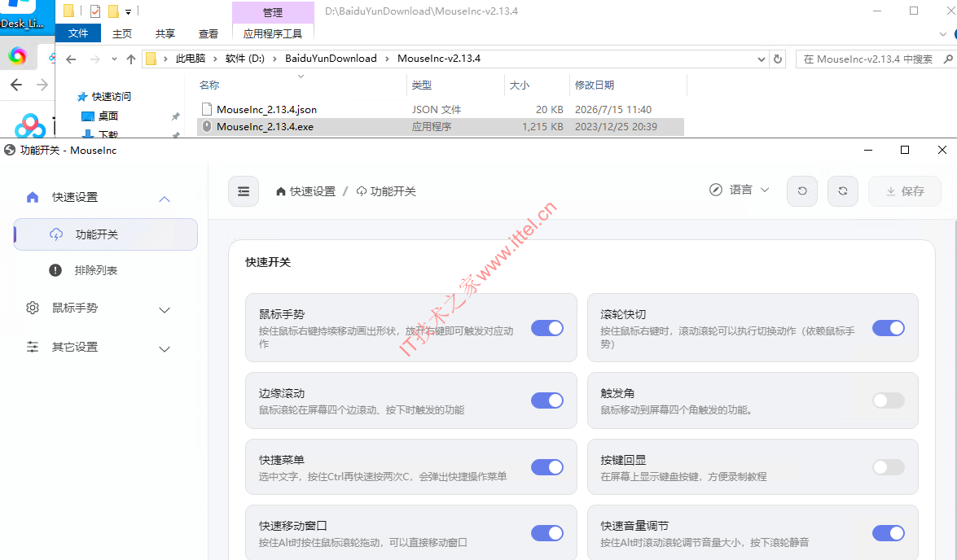Screen dimensions: 957x560
Task: Click Explorer up-one-level arrow
Action: [130, 59]
